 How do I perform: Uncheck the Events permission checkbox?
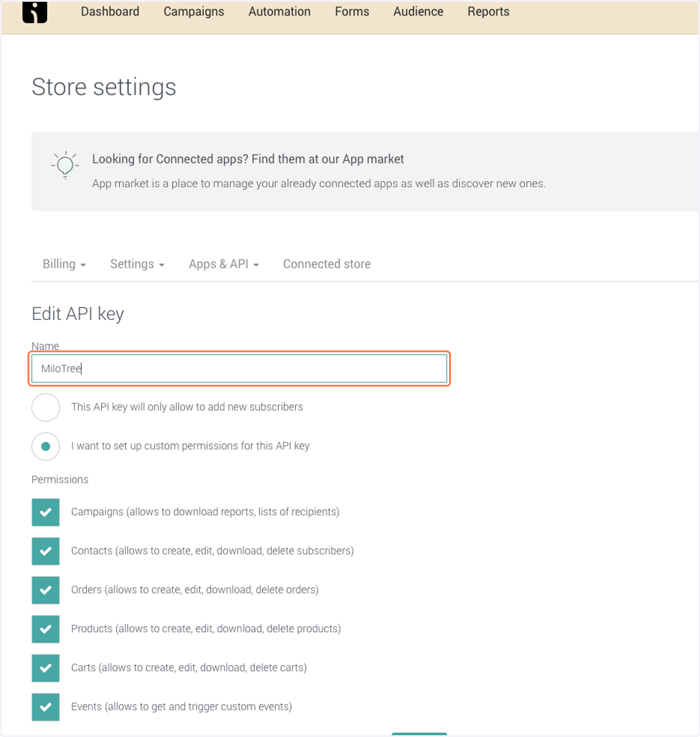pyautogui.click(x=45, y=707)
